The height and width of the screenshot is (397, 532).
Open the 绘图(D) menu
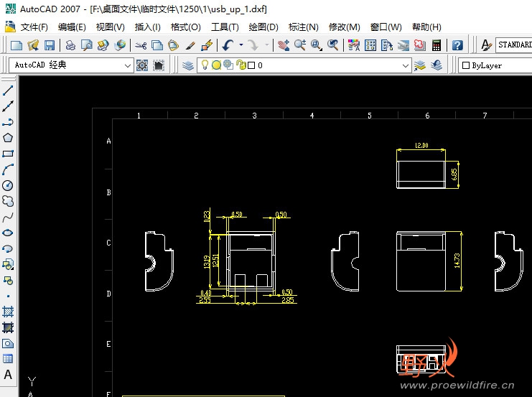(263, 27)
